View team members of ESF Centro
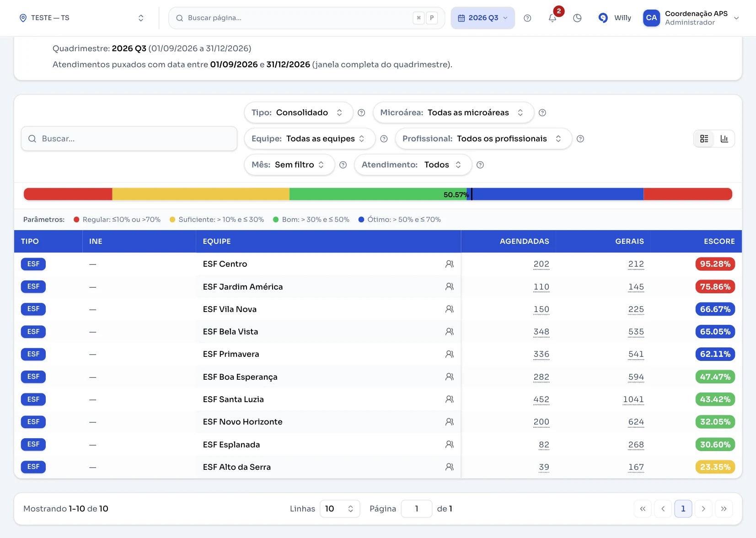 click(x=450, y=264)
